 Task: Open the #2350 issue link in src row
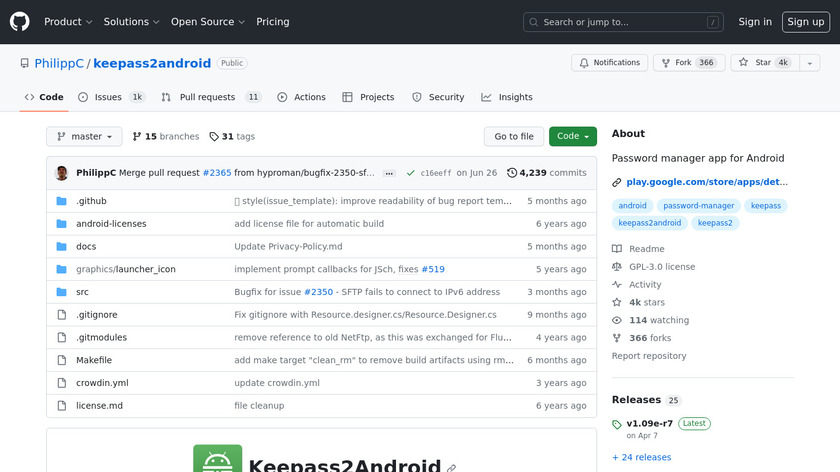[318, 292]
